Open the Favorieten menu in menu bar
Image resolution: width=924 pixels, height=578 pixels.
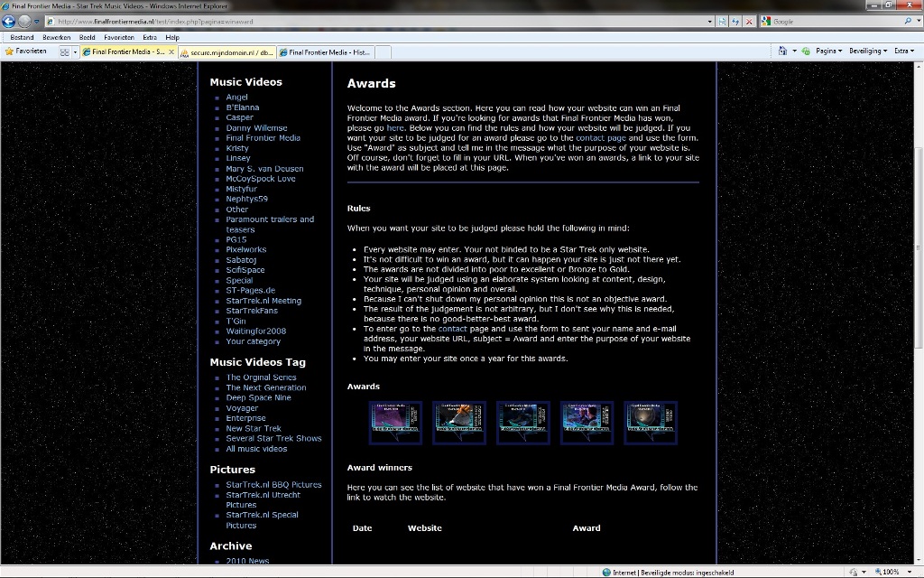[x=119, y=37]
